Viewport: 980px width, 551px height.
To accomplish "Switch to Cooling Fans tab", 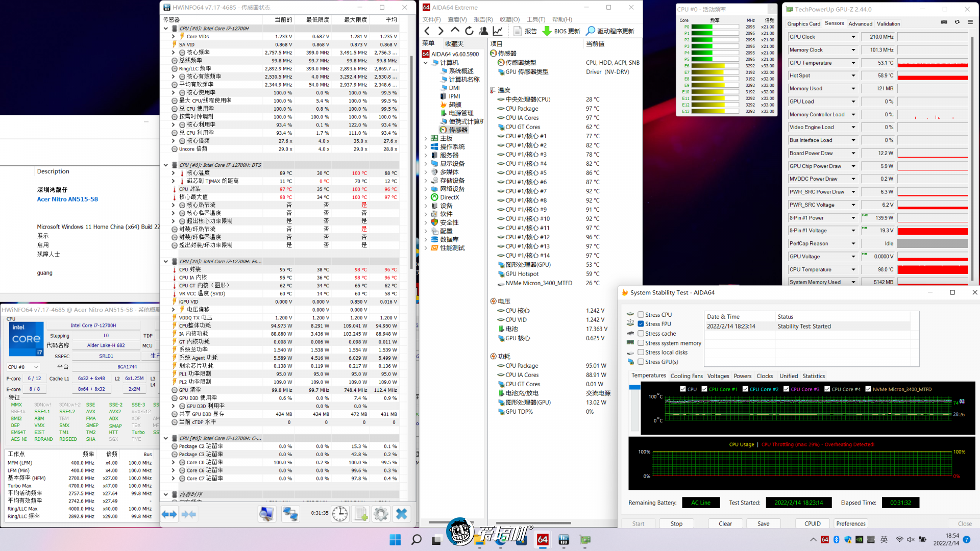I will pos(687,376).
